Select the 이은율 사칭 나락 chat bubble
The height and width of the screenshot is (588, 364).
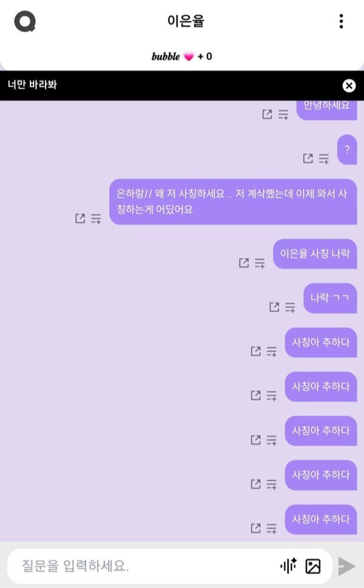tap(315, 254)
